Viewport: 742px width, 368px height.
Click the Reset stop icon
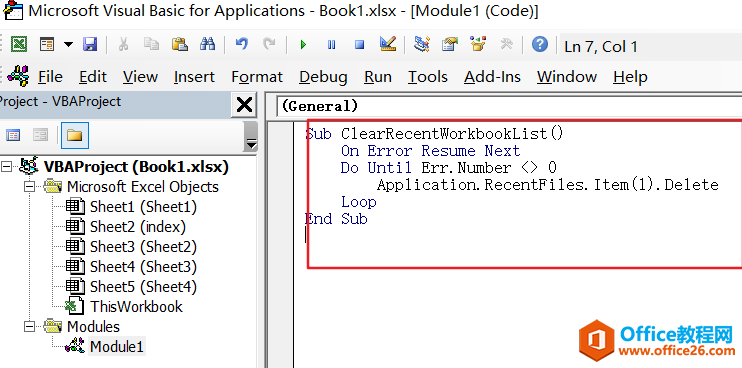(x=360, y=45)
